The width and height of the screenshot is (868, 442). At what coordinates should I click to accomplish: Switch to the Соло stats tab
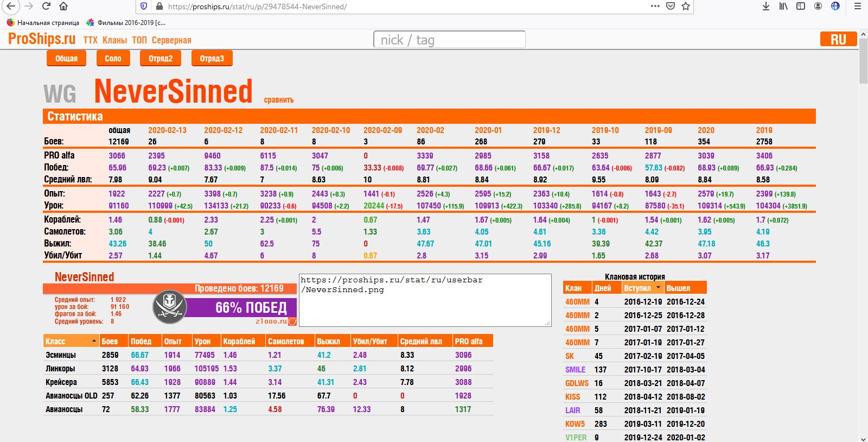[113, 58]
